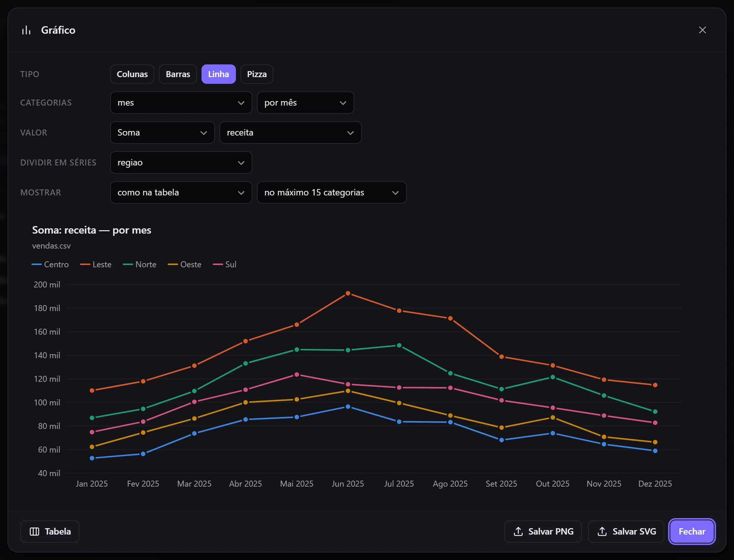Viewport: 734px width, 560px height.
Task: Click the 'Jun 2025' x-axis label
Action: click(348, 484)
